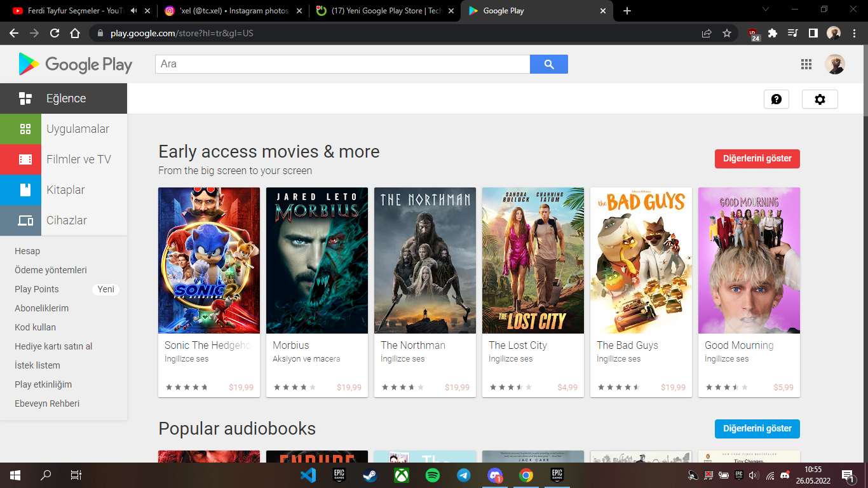Screen dimensions: 868x488
Task: Click inside the Ara search field
Action: 342,64
